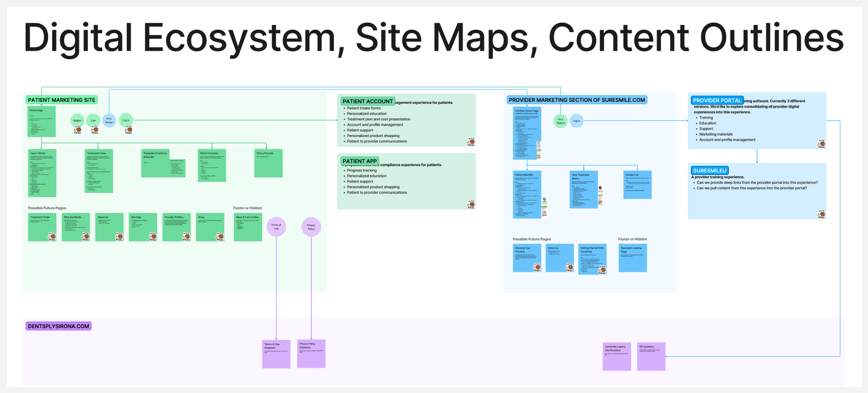Image resolution: width=868 pixels, height=393 pixels.
Task: Open the Contact Us blue sticky note
Action: point(637,185)
